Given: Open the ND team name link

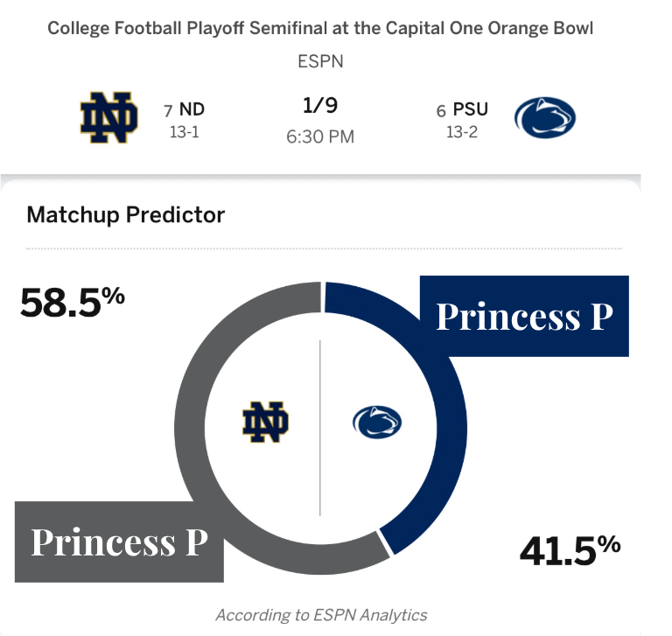Looking at the screenshot, I should coord(192,110).
